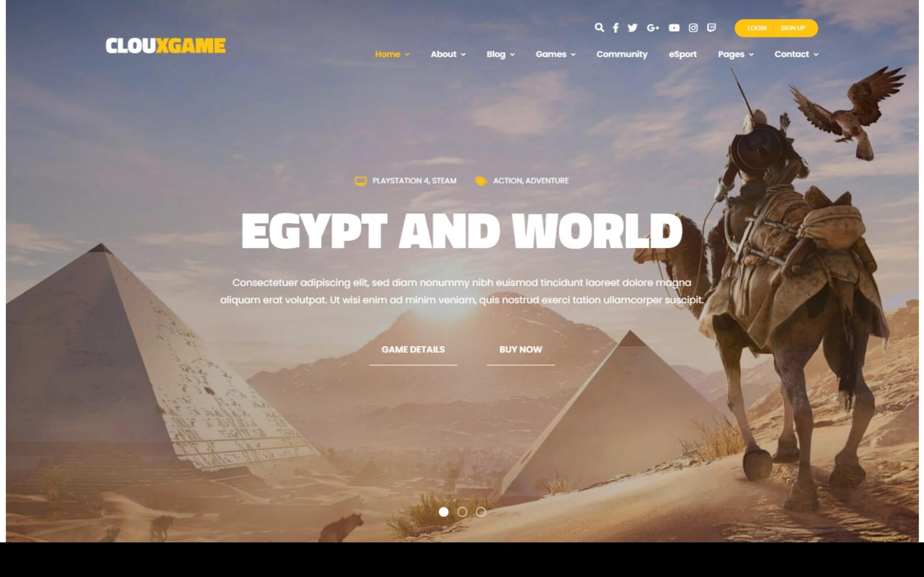Open the Facebook social icon

tap(615, 28)
